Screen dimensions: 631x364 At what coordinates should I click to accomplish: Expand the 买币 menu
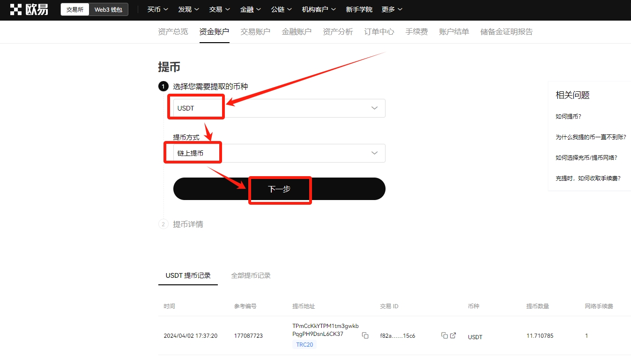point(157,9)
